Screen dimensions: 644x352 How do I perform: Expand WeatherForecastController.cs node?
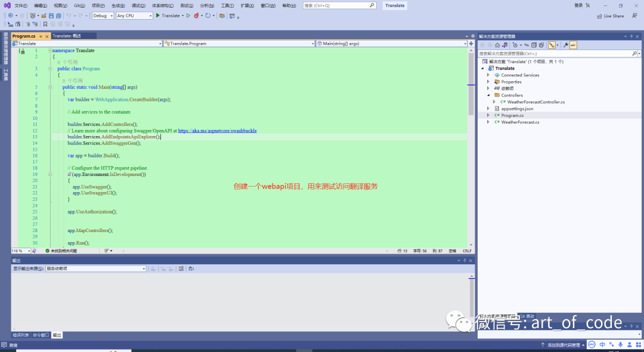(x=494, y=102)
